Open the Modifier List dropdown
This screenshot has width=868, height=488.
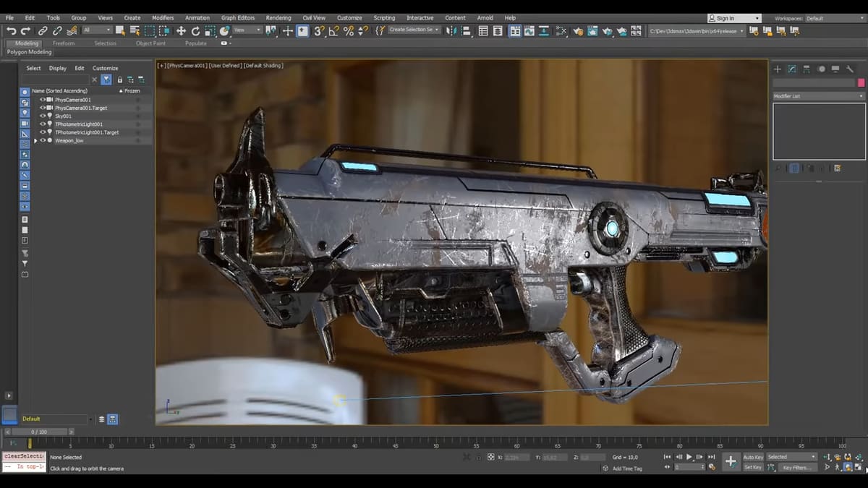click(x=818, y=96)
